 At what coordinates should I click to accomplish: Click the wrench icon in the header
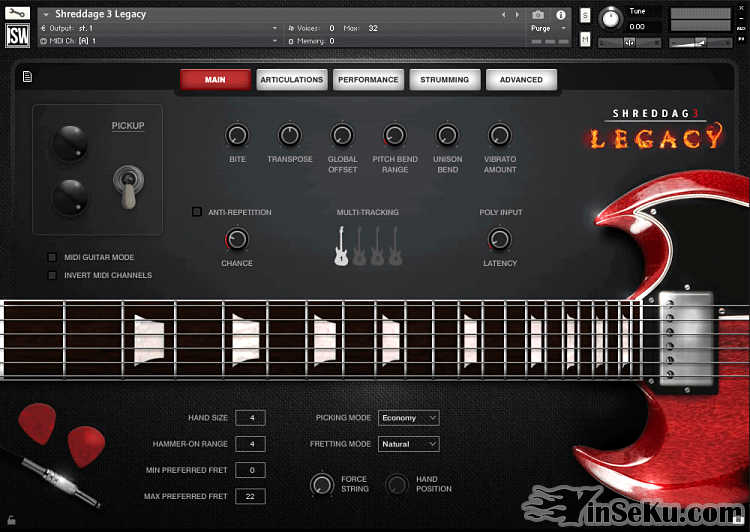18,14
